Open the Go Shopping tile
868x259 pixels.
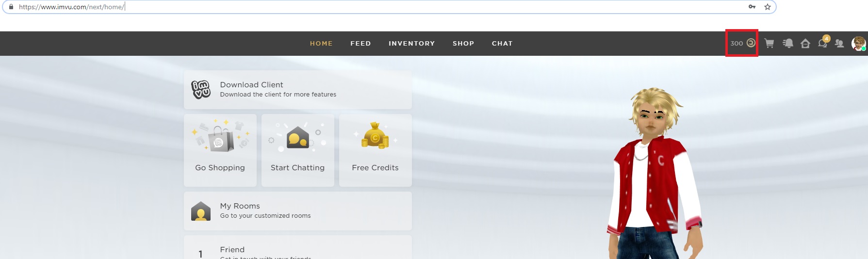point(220,150)
